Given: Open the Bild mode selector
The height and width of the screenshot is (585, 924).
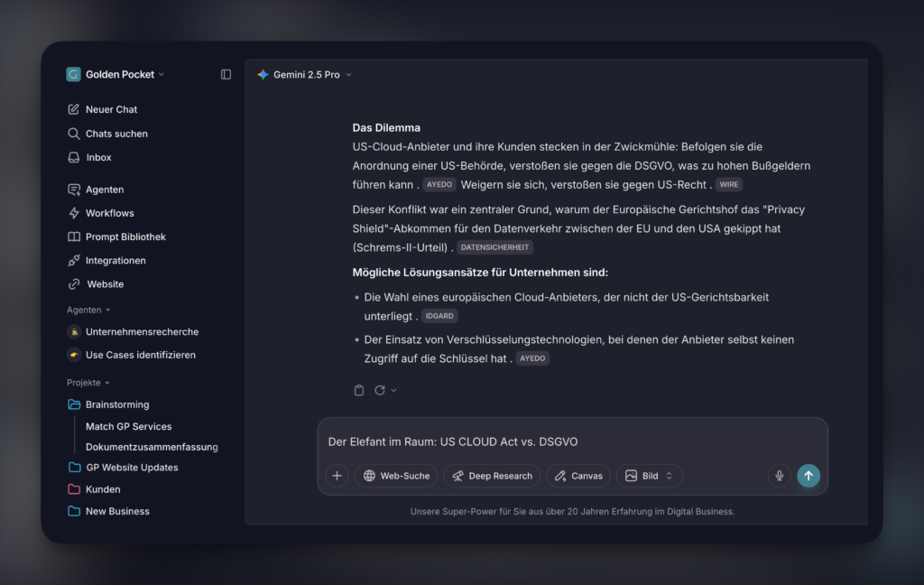Looking at the screenshot, I should pos(649,476).
